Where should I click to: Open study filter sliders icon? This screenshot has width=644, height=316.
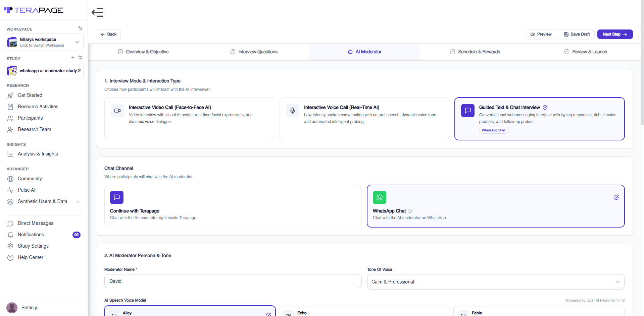point(80,57)
